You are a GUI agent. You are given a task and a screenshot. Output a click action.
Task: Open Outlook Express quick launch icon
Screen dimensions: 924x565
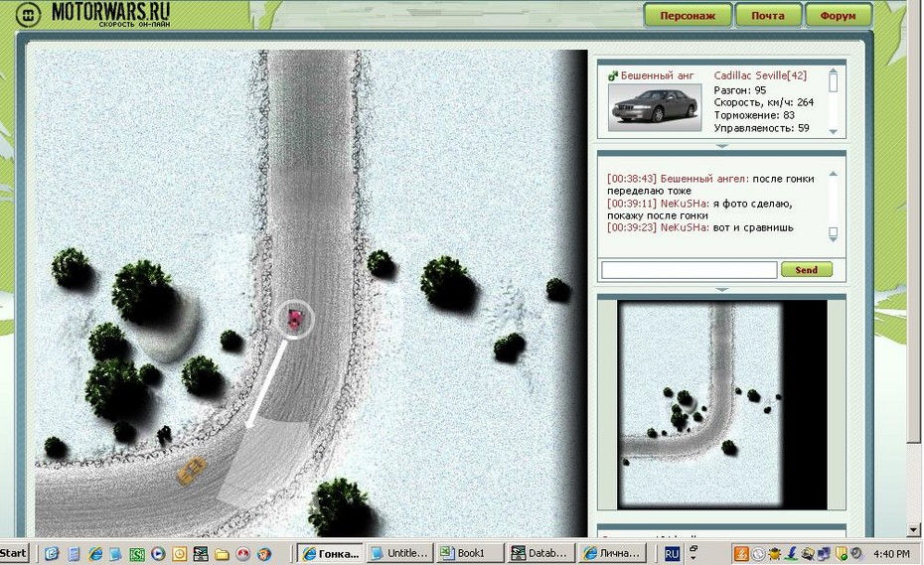pyautogui.click(x=53, y=554)
